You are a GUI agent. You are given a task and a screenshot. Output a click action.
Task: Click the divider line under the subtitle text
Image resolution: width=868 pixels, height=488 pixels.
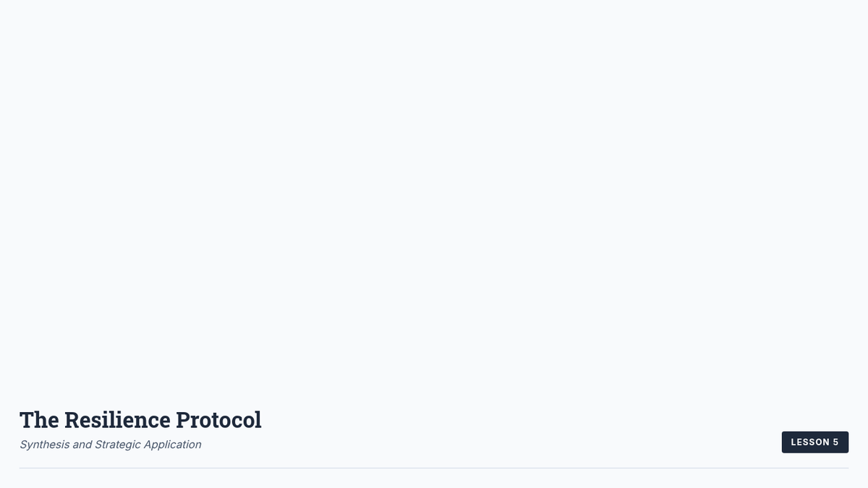[110, 468]
